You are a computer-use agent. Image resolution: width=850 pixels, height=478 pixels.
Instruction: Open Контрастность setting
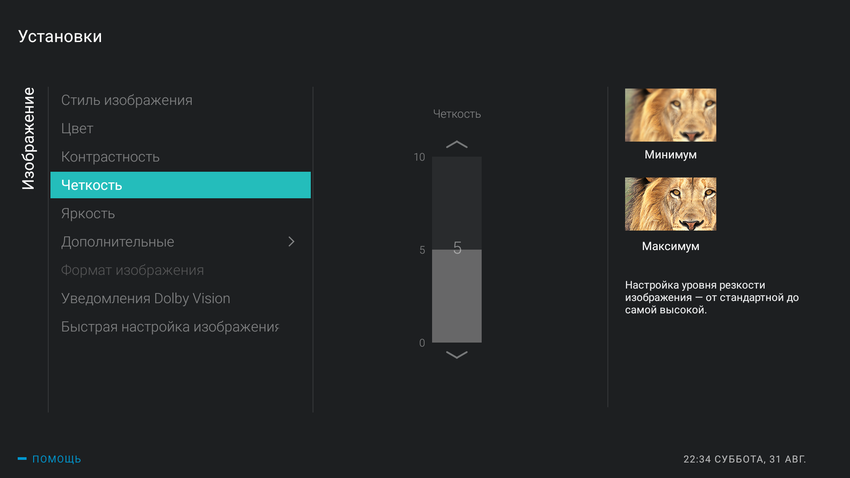110,157
